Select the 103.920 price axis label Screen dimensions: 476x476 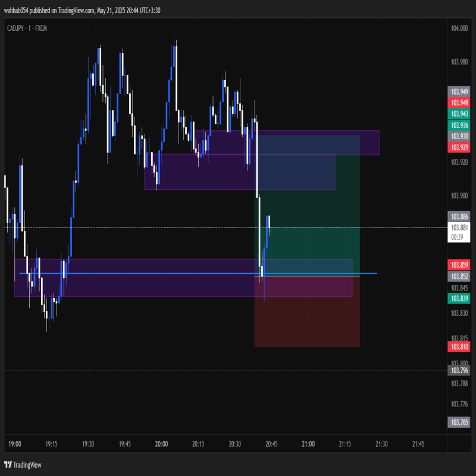click(x=459, y=162)
